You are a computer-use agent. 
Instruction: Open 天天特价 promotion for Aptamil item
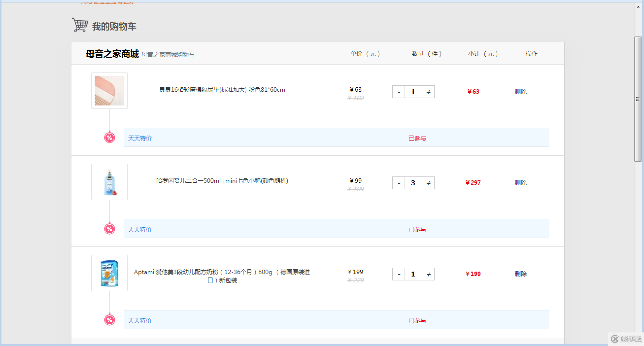[139, 320]
